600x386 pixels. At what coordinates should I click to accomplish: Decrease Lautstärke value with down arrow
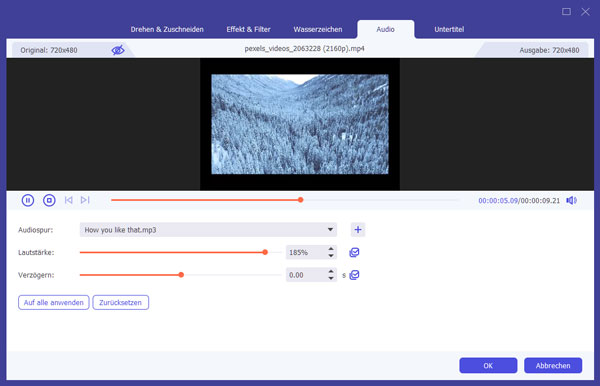(x=331, y=256)
